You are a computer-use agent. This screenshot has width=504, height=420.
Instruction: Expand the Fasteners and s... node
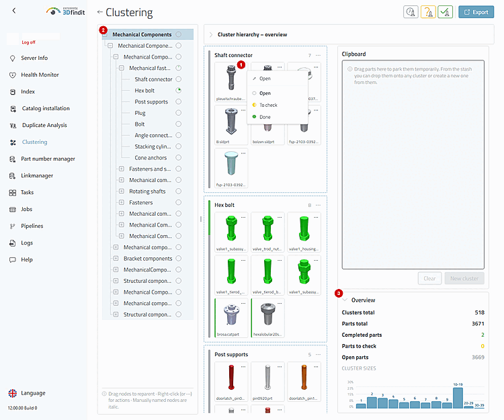[x=122, y=169]
